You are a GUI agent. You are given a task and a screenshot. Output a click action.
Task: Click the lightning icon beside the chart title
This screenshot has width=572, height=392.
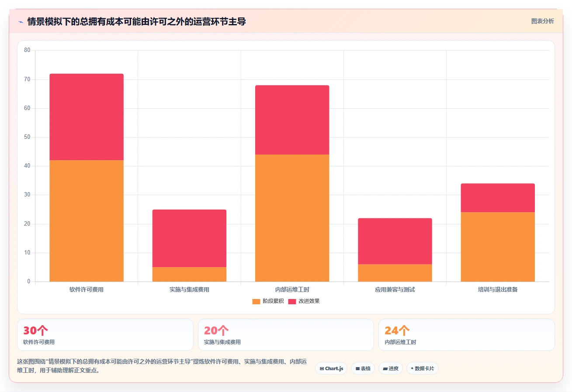click(x=21, y=22)
